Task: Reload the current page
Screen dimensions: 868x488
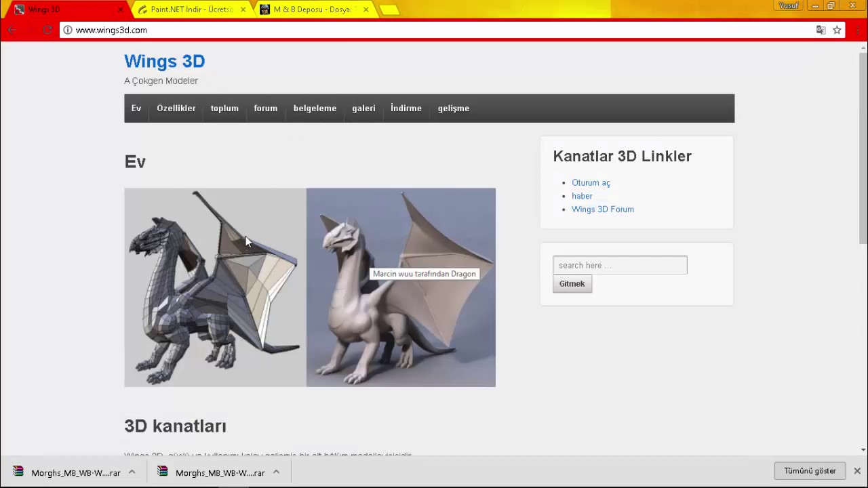Action: point(47,30)
